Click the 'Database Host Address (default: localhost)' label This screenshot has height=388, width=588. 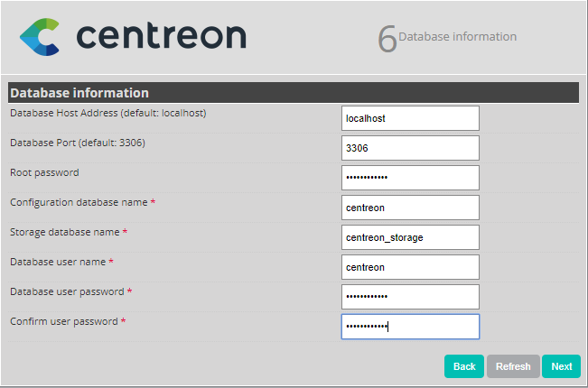108,113
